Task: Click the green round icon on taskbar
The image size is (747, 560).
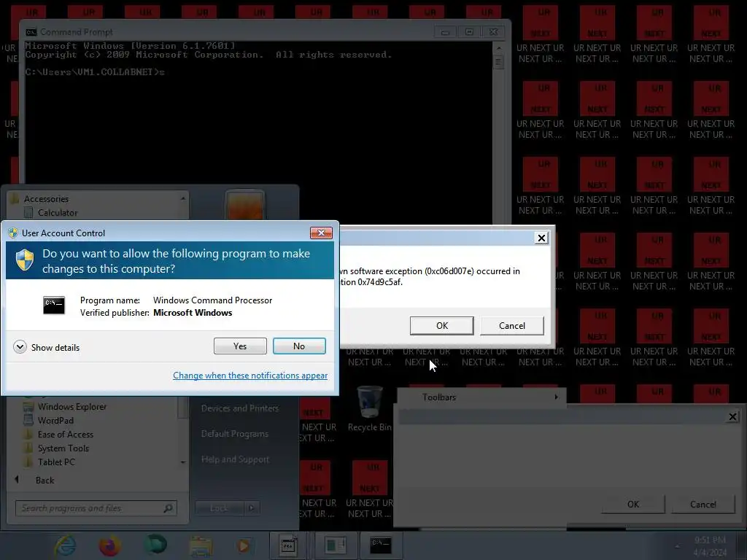Action: click(x=155, y=544)
